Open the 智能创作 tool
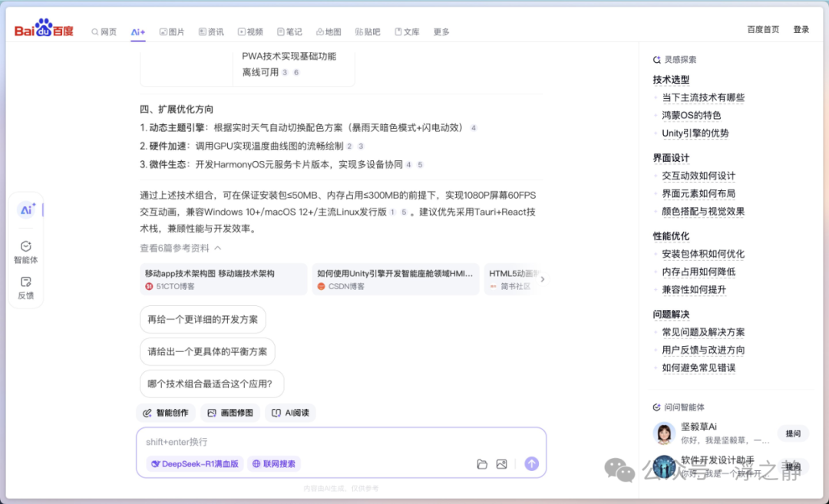829x504 pixels. tap(166, 413)
